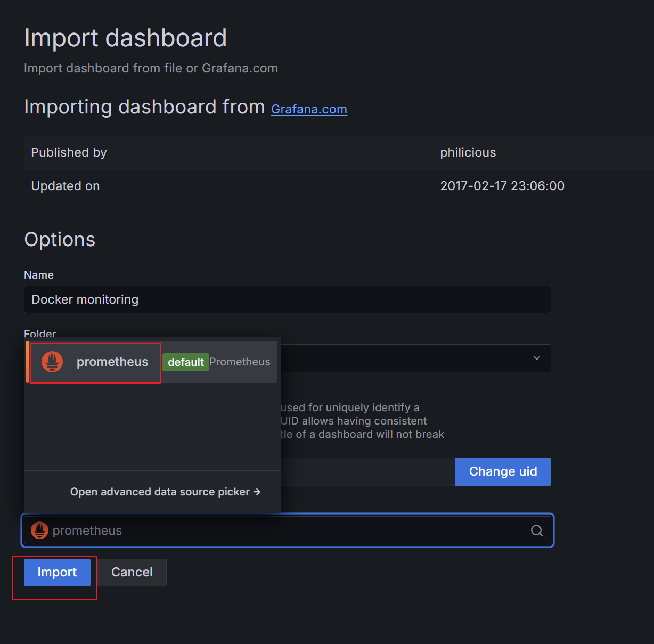Click the Updated on label
Image resolution: width=654 pixels, height=644 pixels.
(65, 186)
